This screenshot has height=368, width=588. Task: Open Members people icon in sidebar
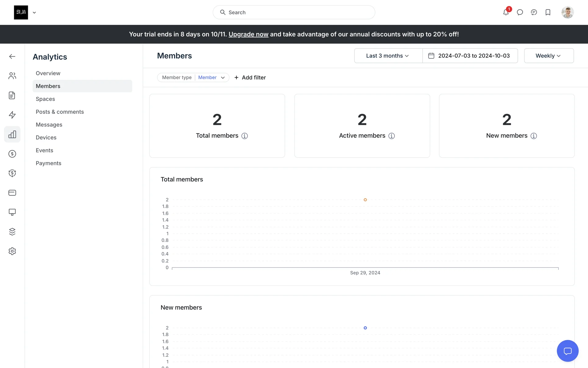click(x=12, y=76)
